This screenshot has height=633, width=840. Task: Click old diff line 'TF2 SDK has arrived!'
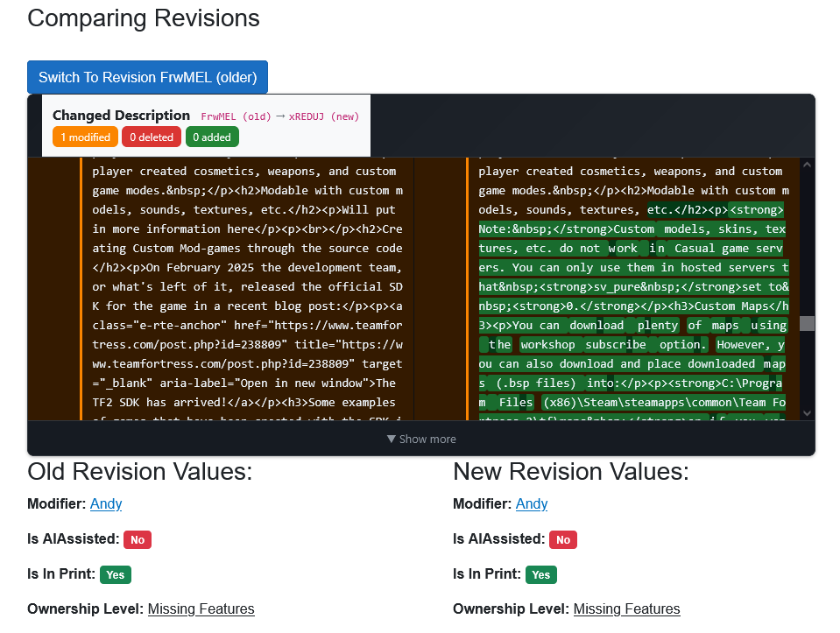[x=244, y=403]
